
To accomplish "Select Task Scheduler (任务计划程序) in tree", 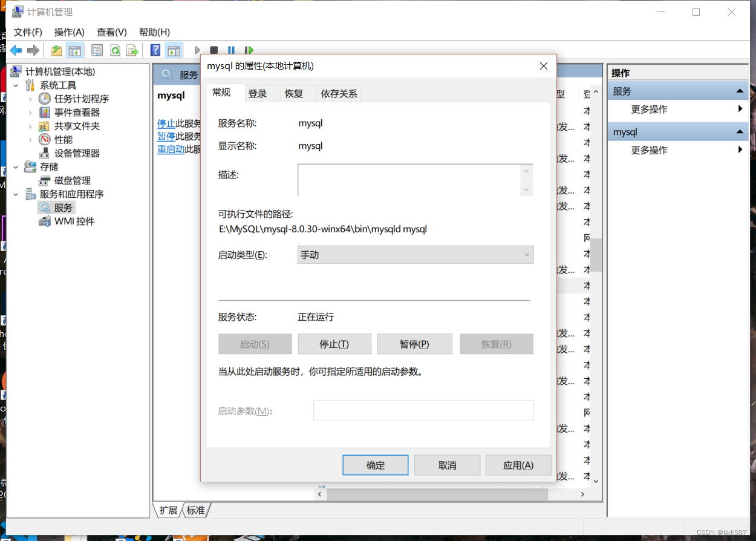I will 82,99.
